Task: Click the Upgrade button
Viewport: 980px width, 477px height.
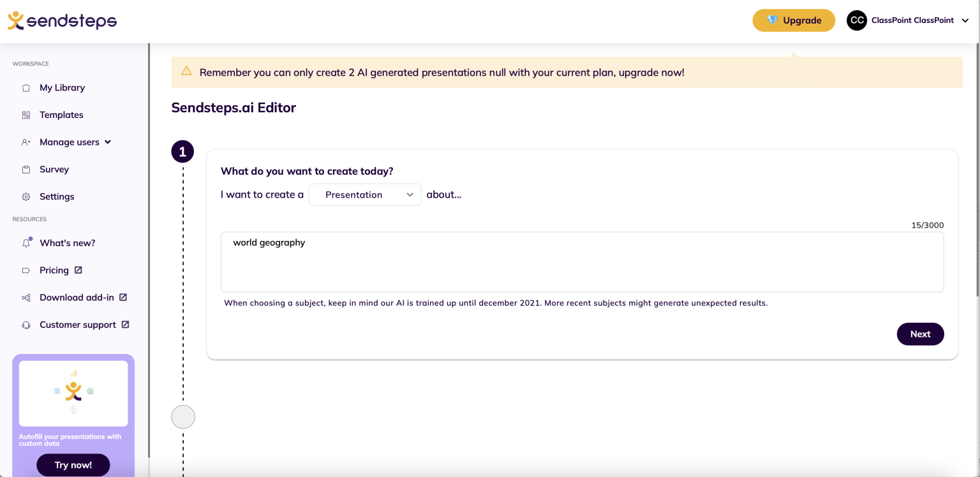Action: tap(793, 20)
